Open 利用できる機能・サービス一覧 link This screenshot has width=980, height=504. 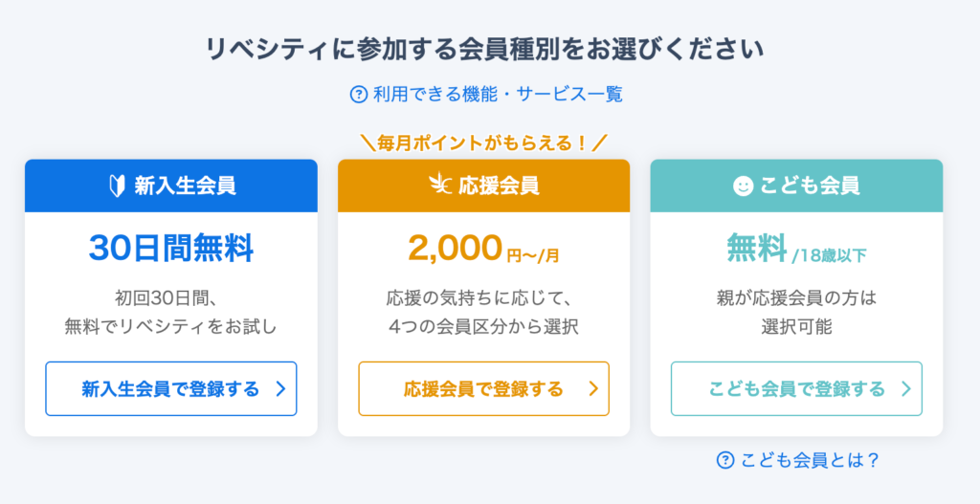click(486, 95)
